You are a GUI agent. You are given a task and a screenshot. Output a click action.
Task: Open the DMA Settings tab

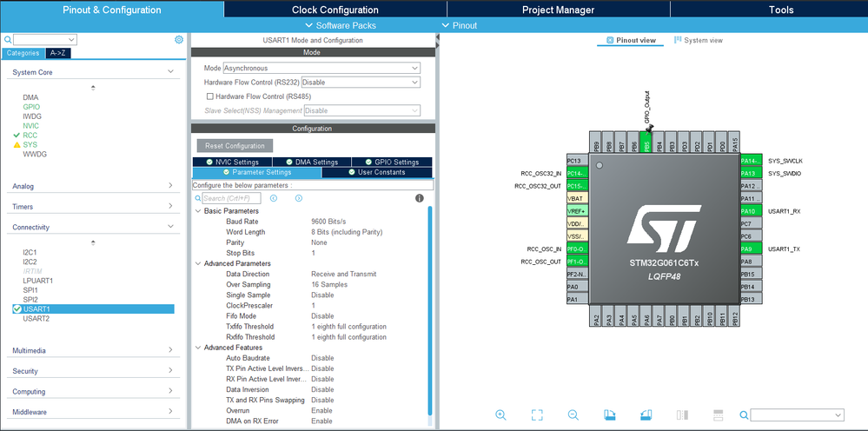[312, 162]
